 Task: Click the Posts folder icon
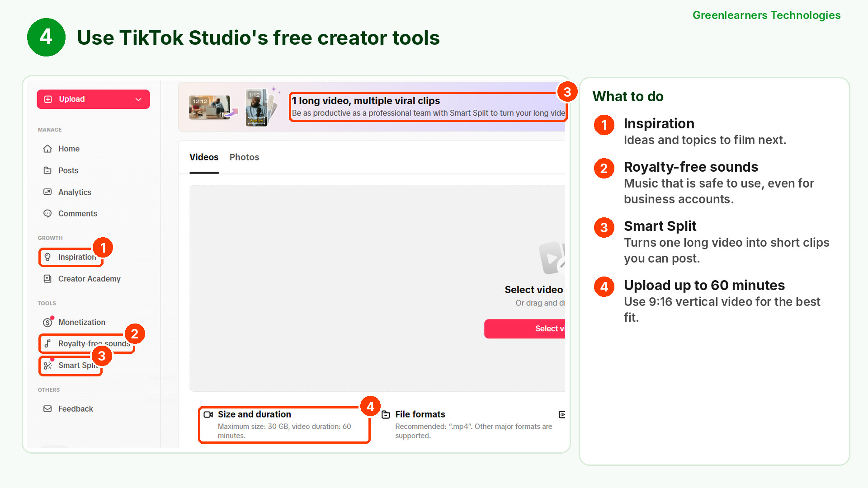pos(47,170)
